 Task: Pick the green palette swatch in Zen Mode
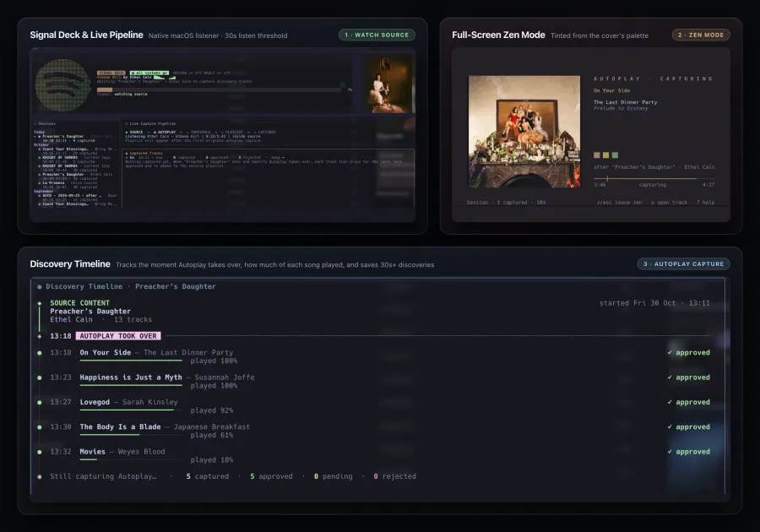pyautogui.click(x=615, y=155)
